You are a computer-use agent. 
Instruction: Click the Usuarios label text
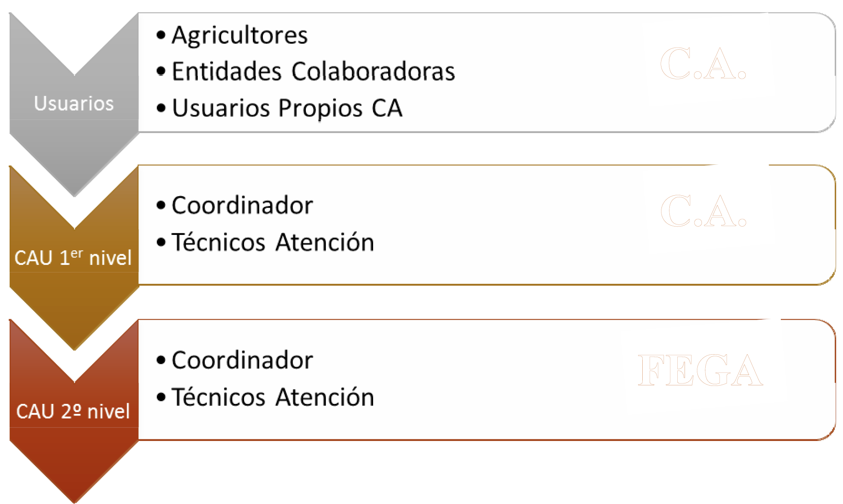tap(74, 103)
